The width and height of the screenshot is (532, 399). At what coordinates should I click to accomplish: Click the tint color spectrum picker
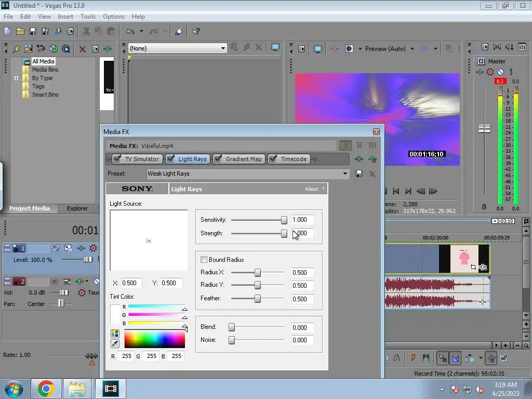coord(155,339)
